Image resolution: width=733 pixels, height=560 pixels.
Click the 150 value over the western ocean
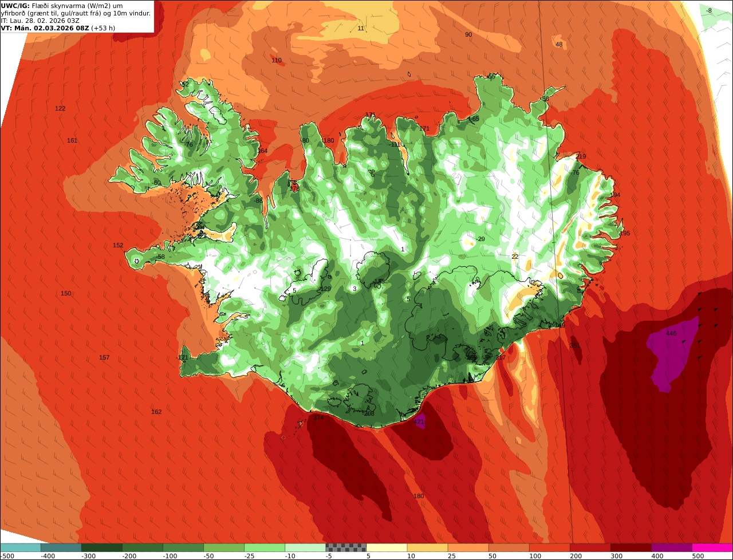click(66, 293)
